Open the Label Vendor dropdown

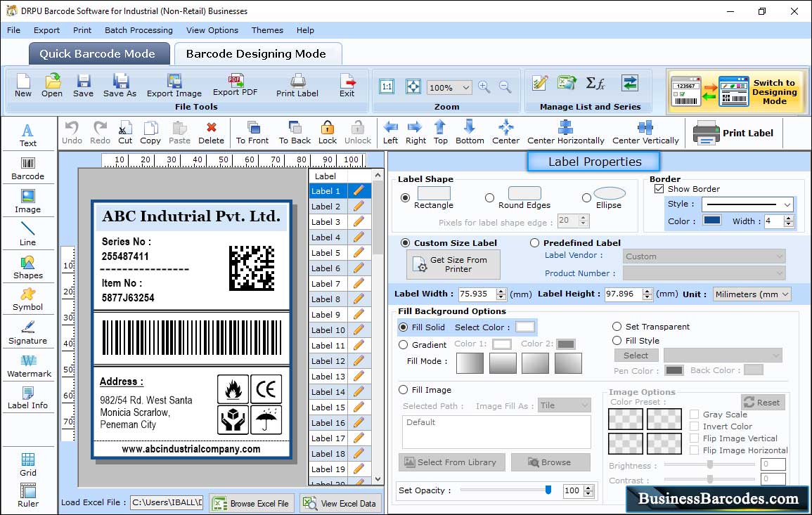(x=704, y=256)
